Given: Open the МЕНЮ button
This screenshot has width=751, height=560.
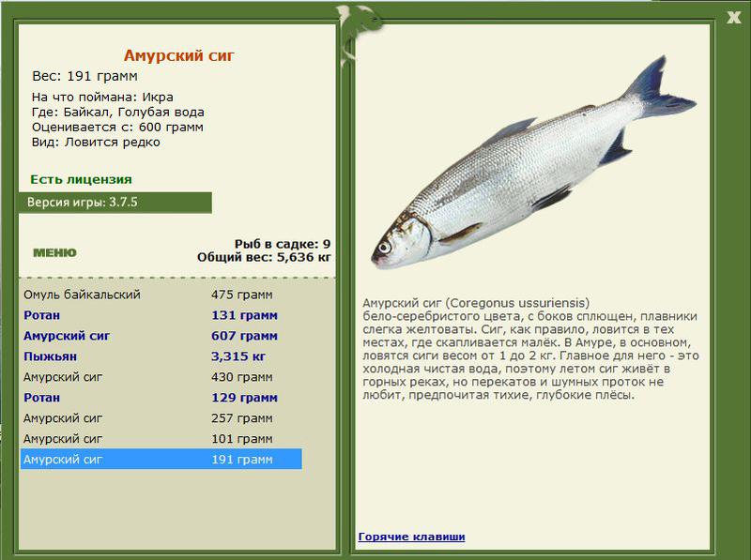Looking at the screenshot, I should (x=54, y=252).
